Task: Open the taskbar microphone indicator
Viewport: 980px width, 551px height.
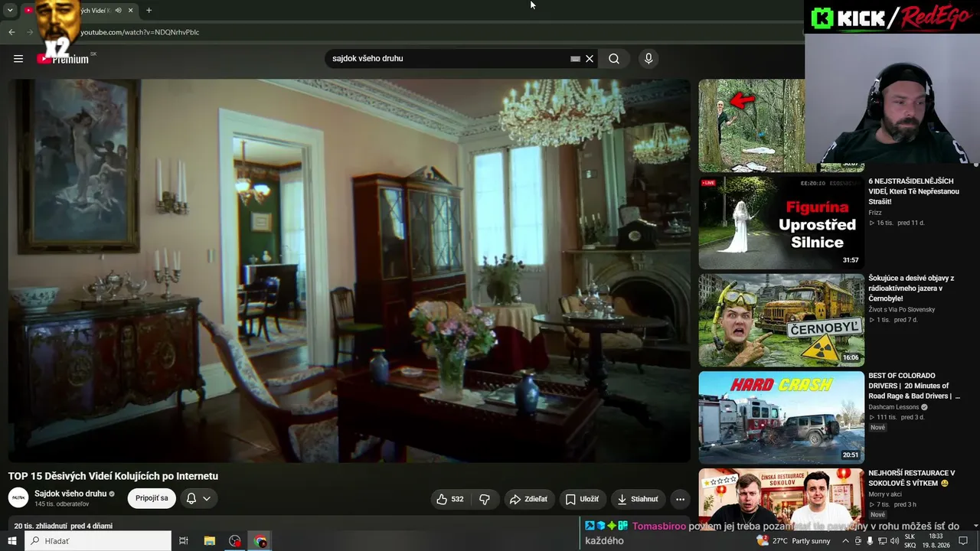Action: tap(869, 541)
